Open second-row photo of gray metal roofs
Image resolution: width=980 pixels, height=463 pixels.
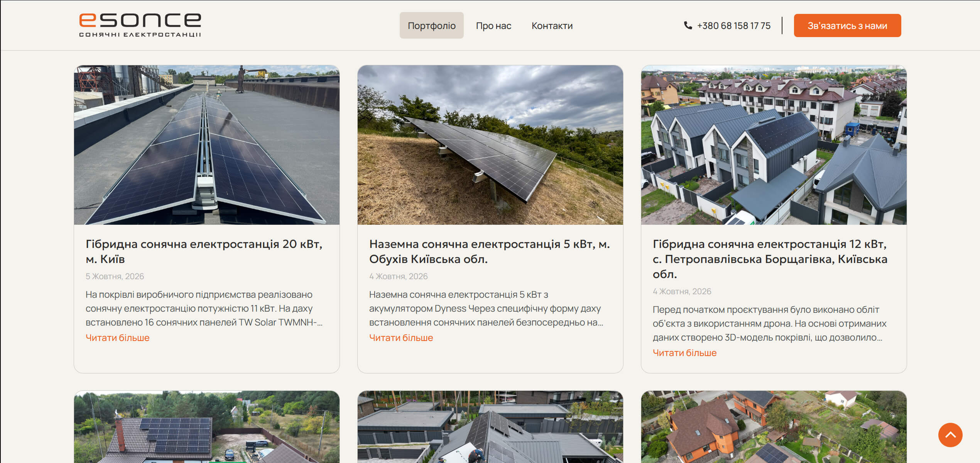click(490, 427)
